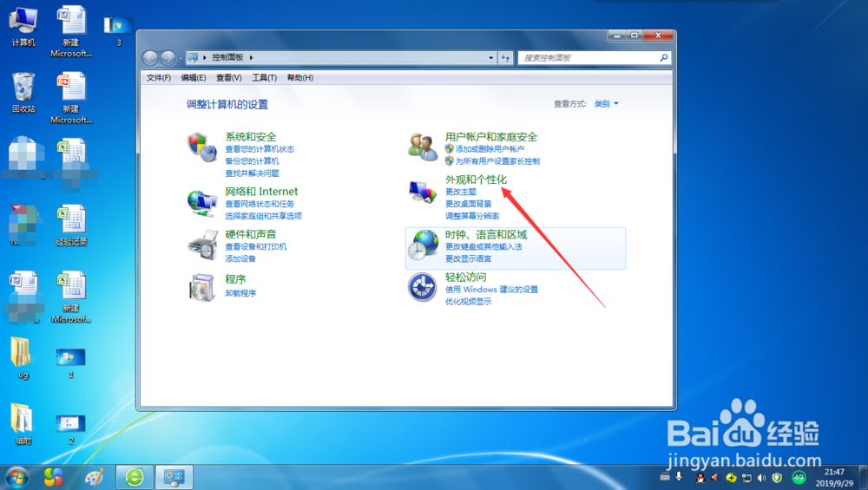Select the ug folder on desktop
This screenshot has width=868, height=490.
[23, 358]
